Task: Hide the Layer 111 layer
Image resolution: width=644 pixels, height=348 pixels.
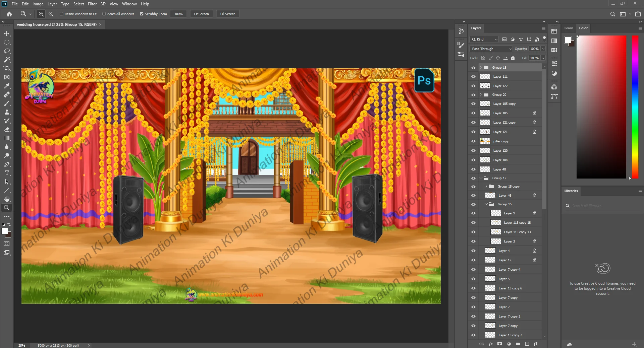Action: click(x=473, y=77)
